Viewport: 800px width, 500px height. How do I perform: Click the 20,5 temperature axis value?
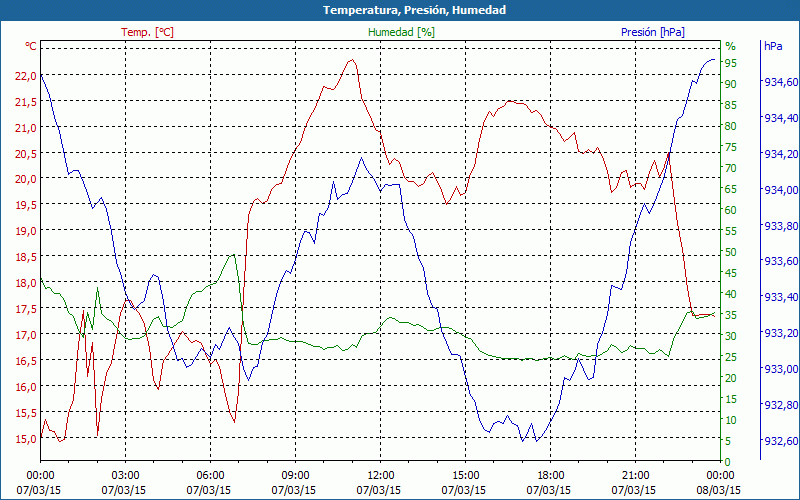click(26, 154)
